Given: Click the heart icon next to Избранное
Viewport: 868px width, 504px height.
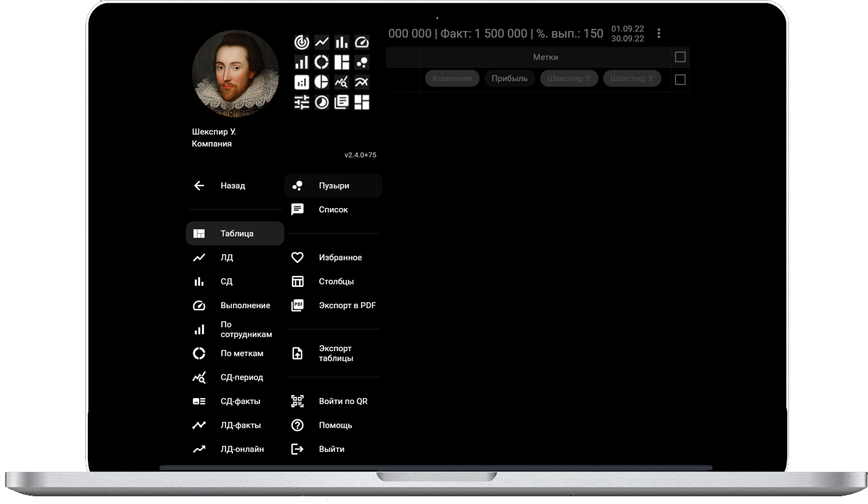Looking at the screenshot, I should pyautogui.click(x=297, y=257).
